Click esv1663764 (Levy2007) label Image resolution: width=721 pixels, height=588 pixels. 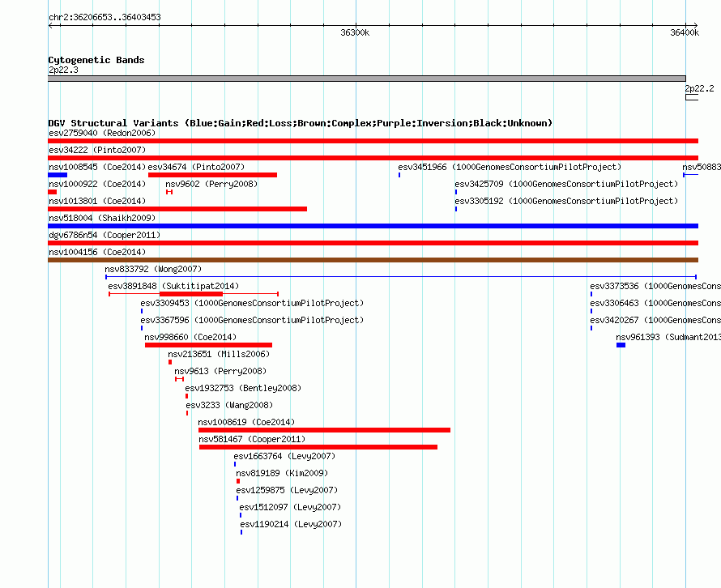pyautogui.click(x=284, y=456)
